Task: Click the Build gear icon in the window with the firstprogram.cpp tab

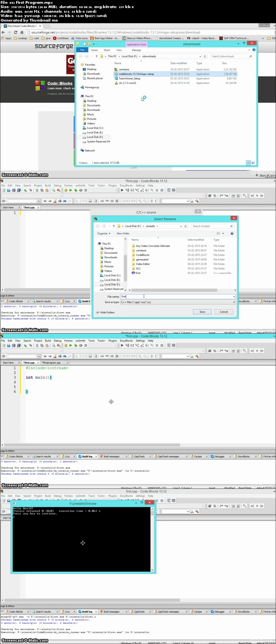Action: pyautogui.click(x=66, y=345)
